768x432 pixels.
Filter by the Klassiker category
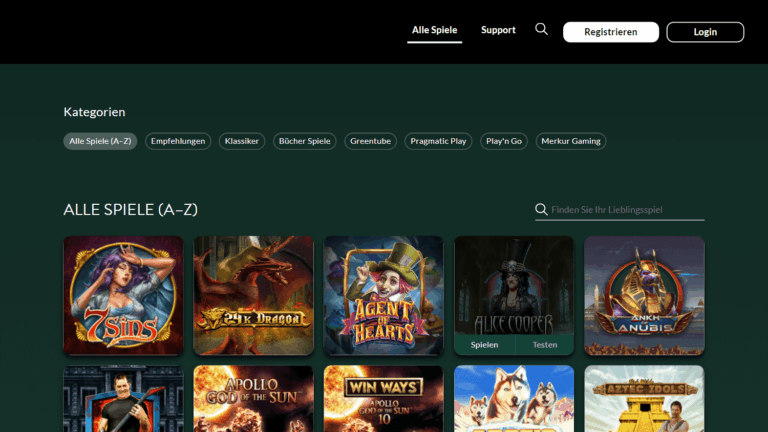pos(242,142)
